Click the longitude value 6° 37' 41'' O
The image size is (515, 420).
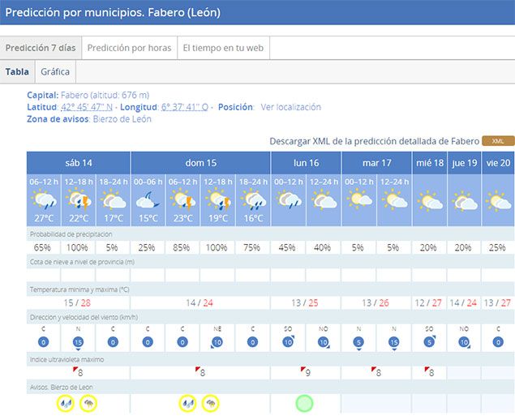[x=184, y=107]
